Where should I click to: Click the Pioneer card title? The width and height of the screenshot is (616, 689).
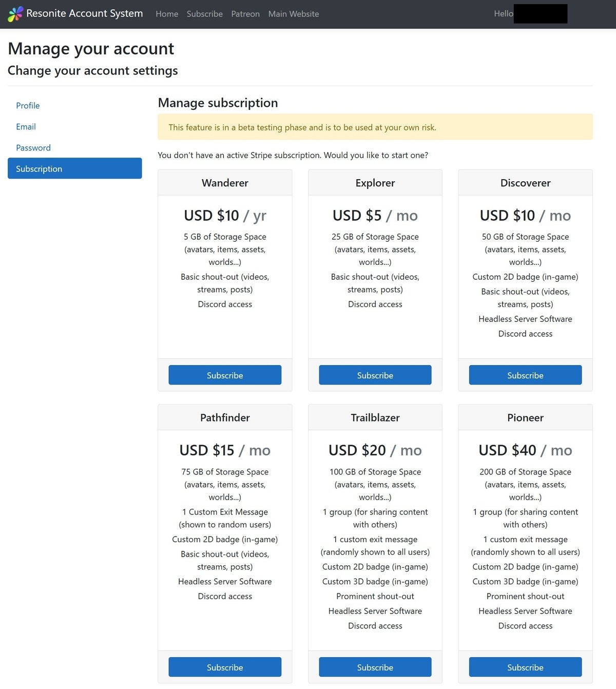pyautogui.click(x=526, y=418)
